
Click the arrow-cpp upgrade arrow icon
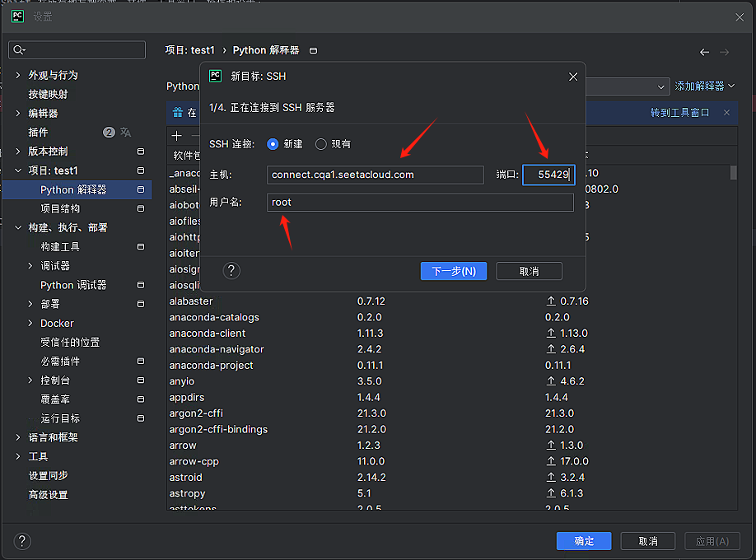[551, 461]
